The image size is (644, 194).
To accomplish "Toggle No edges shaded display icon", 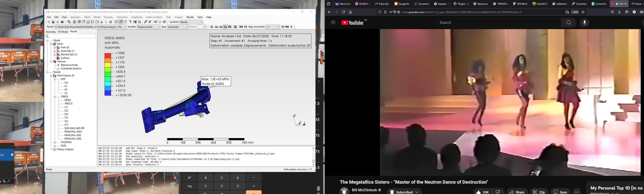I will [130, 22].
